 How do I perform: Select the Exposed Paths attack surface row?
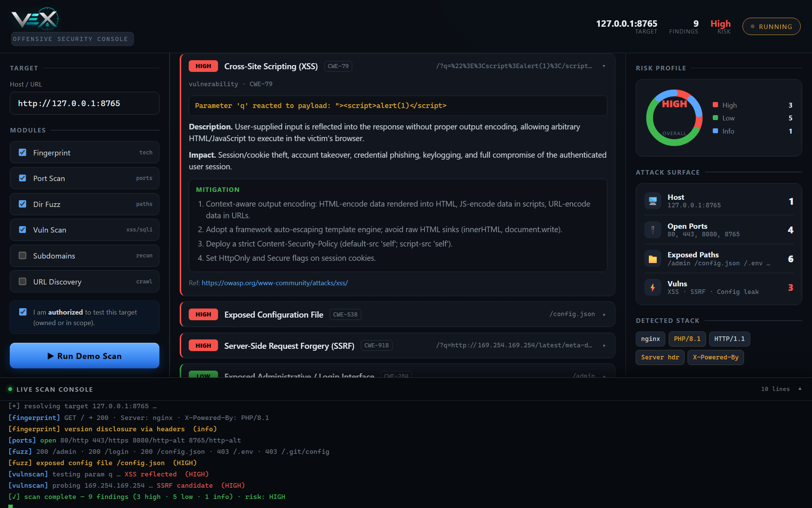click(x=719, y=259)
